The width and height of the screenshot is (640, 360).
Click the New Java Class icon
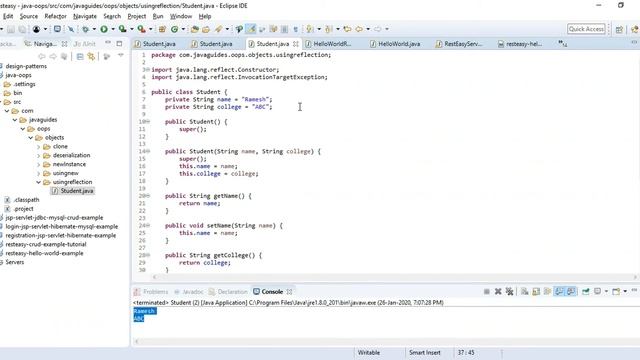(x=175, y=29)
